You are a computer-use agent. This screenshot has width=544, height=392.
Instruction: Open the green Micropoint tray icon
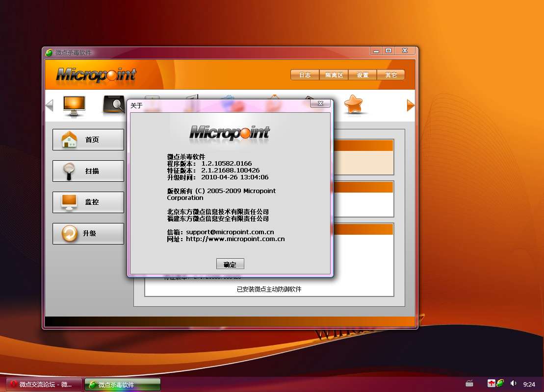pyautogui.click(x=500, y=383)
